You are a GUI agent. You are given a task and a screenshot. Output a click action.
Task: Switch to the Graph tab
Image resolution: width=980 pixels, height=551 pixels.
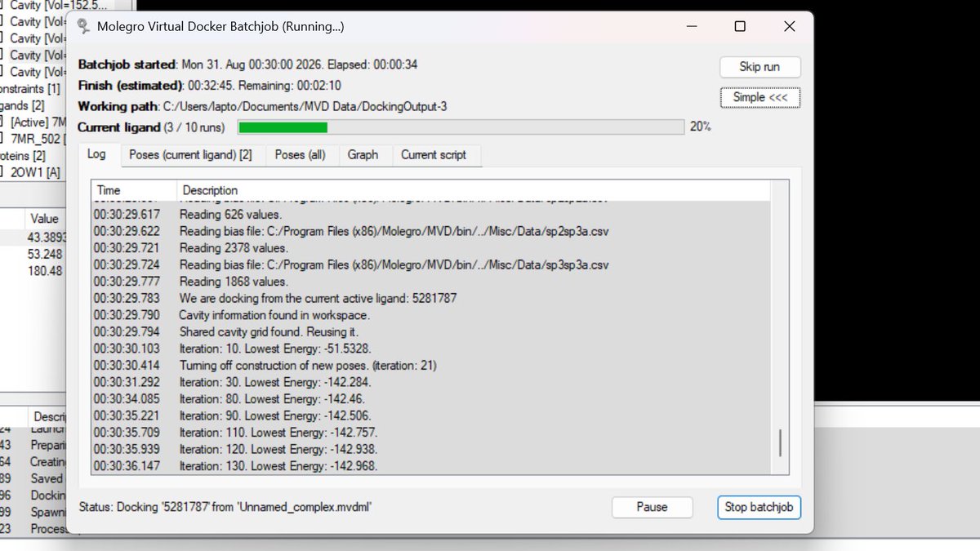pos(363,154)
